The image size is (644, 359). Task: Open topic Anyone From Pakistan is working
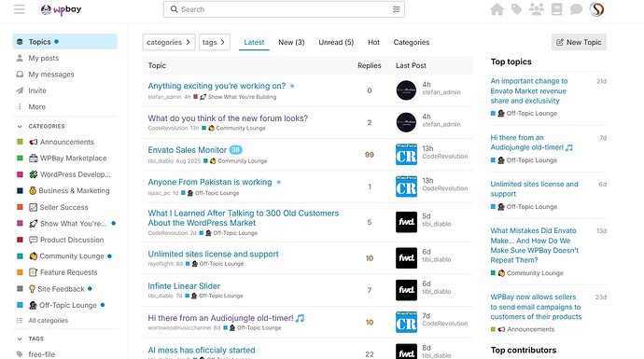pyautogui.click(x=210, y=182)
